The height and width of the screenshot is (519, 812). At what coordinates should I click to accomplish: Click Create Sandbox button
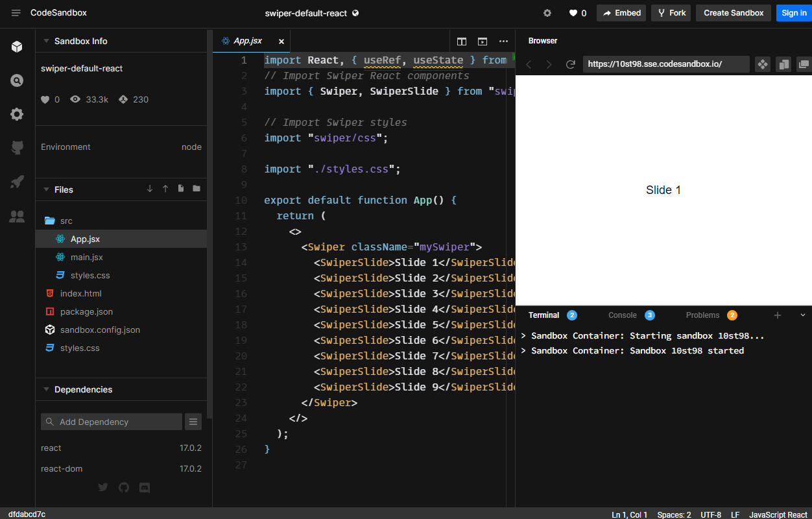point(734,13)
